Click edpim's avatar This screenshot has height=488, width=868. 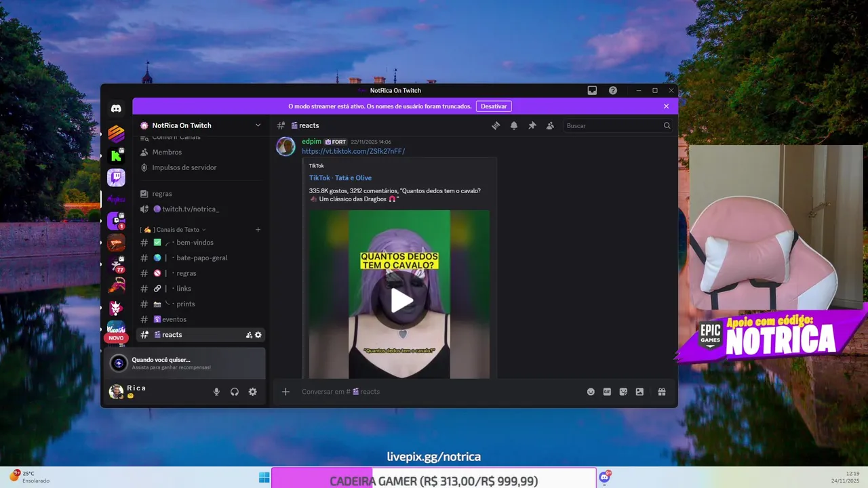pyautogui.click(x=285, y=146)
